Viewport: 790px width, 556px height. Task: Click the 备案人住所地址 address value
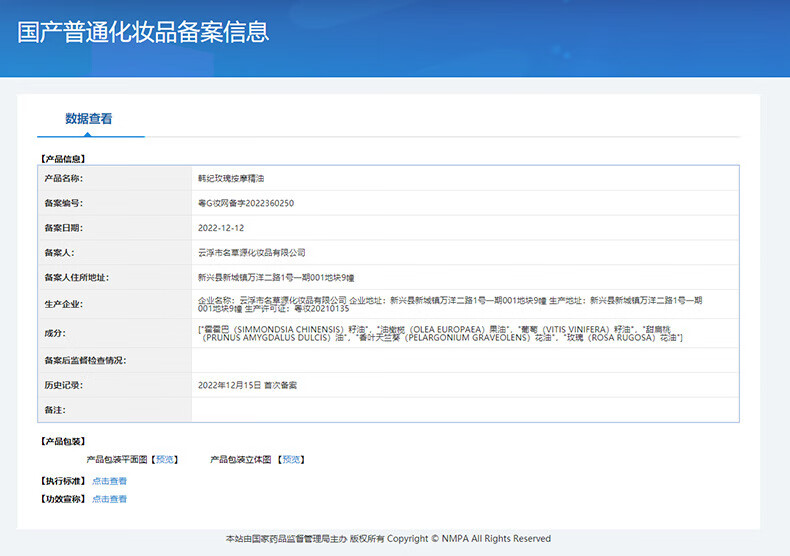click(x=276, y=277)
